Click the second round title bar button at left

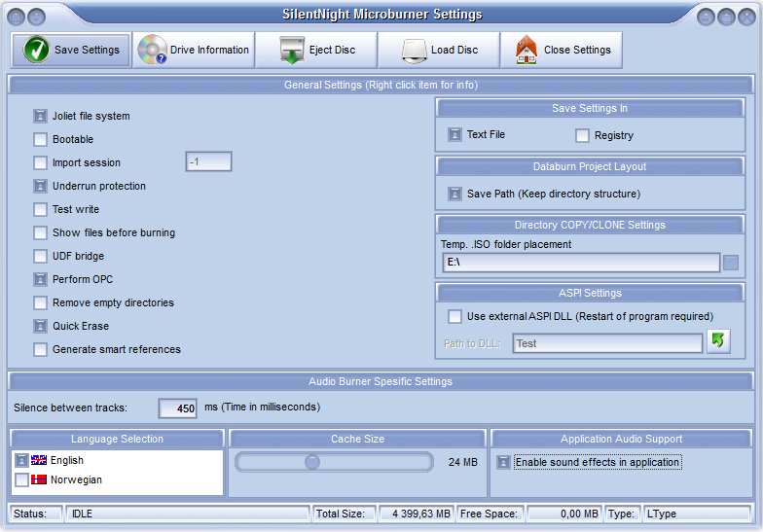point(37,18)
